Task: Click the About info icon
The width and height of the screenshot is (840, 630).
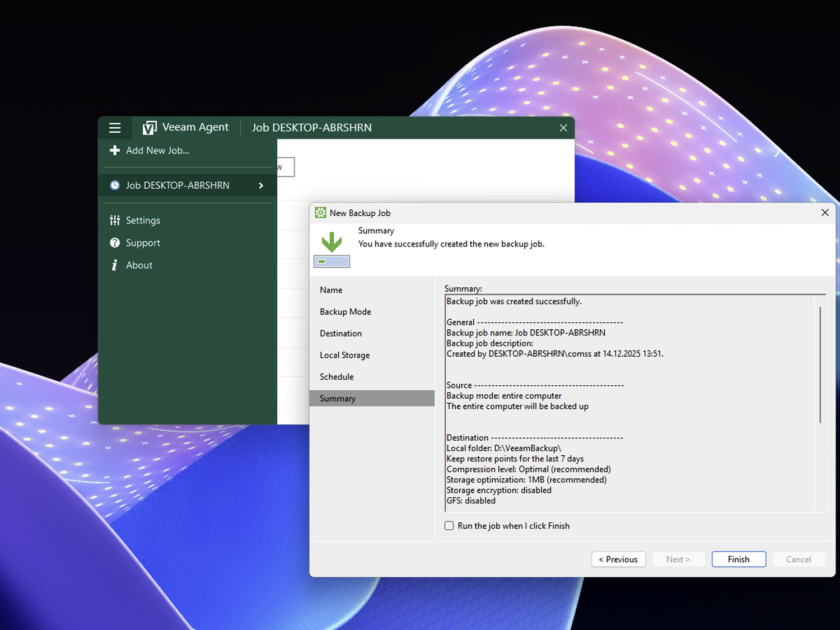Action: coord(115,265)
